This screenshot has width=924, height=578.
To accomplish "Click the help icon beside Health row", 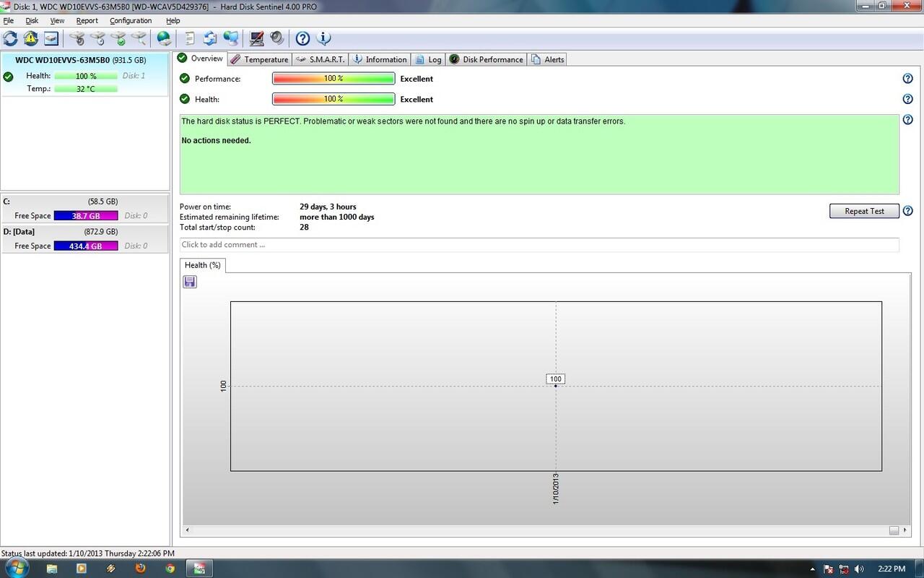I will pos(908,99).
